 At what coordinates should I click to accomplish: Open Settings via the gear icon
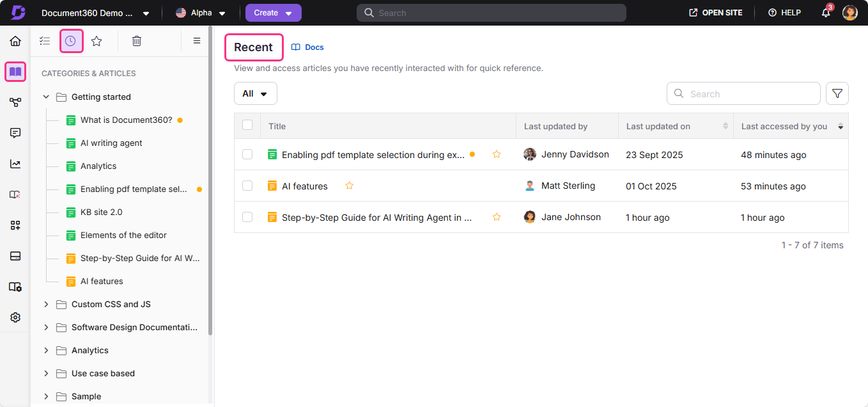(15, 317)
